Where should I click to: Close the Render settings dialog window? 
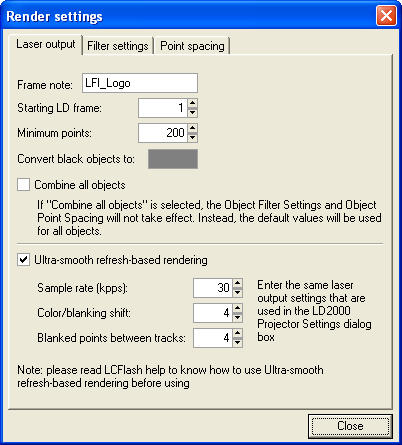(386, 16)
